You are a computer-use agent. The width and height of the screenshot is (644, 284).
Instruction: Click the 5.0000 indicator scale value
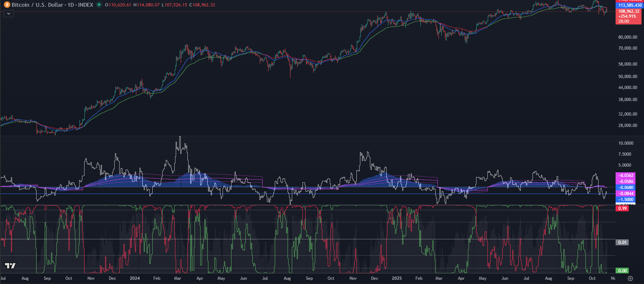click(x=625, y=165)
